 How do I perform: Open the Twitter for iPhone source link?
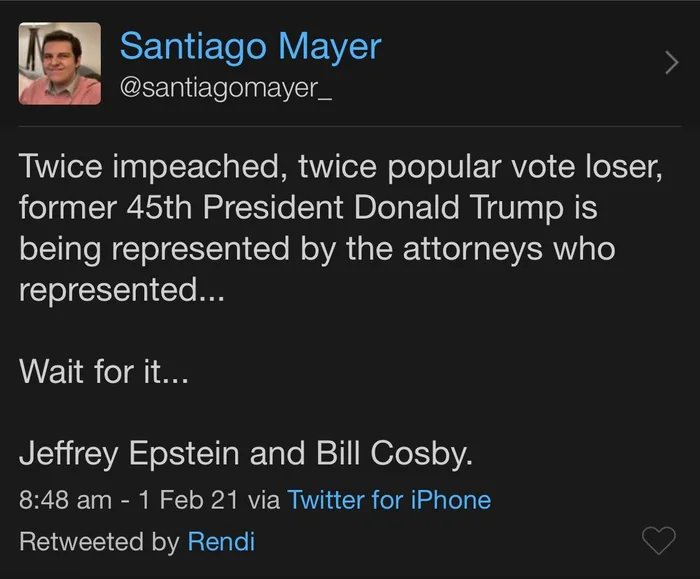[x=389, y=499]
